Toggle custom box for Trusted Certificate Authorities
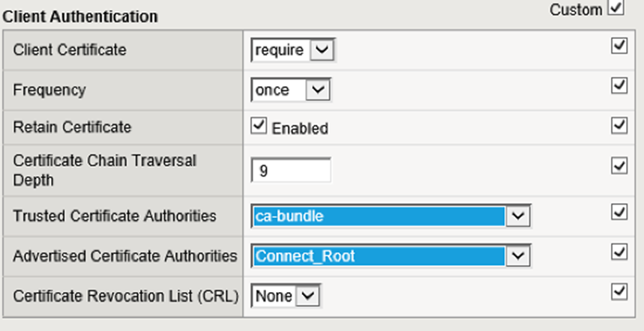 click(x=619, y=213)
